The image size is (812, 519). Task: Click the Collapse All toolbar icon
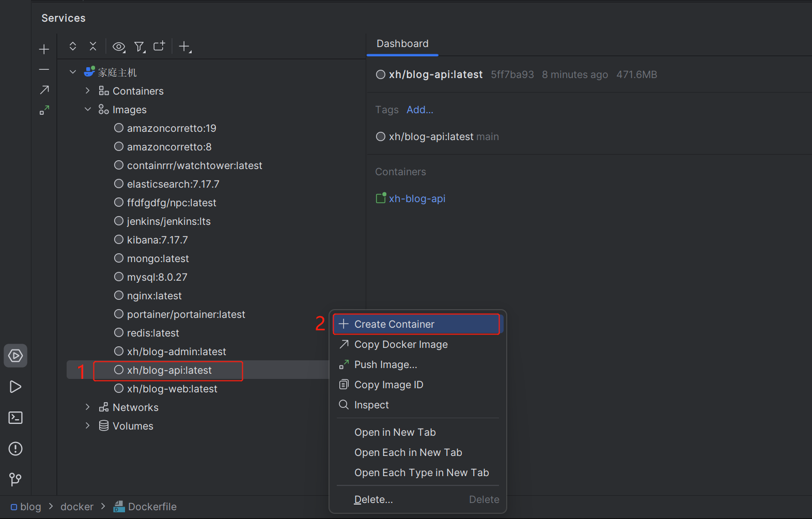click(x=93, y=47)
